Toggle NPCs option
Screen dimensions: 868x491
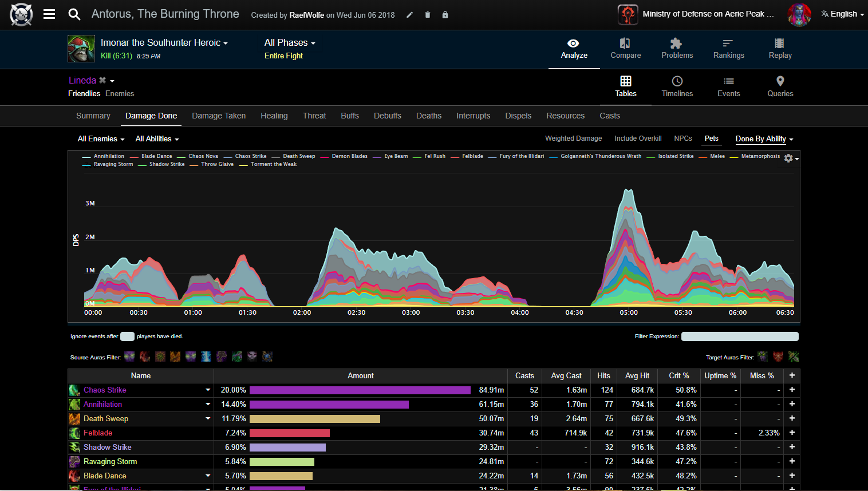click(x=683, y=138)
